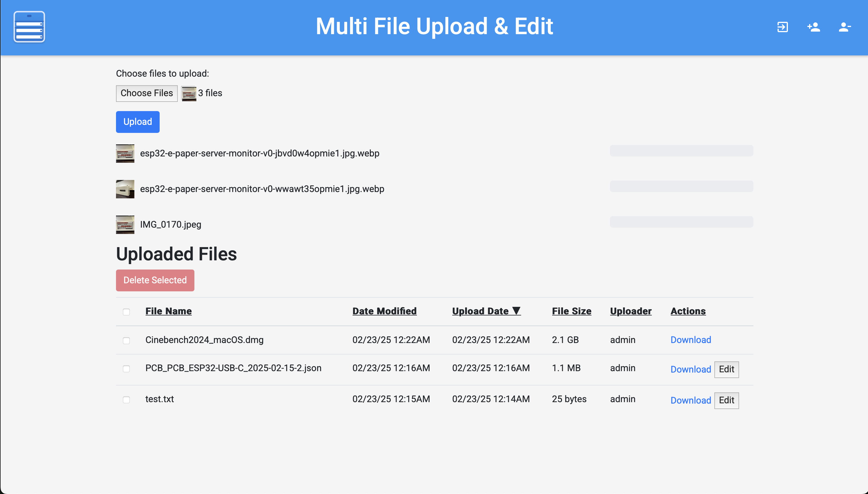Image resolution: width=868 pixels, height=494 pixels.
Task: Click the file server logo icon
Action: tap(29, 27)
